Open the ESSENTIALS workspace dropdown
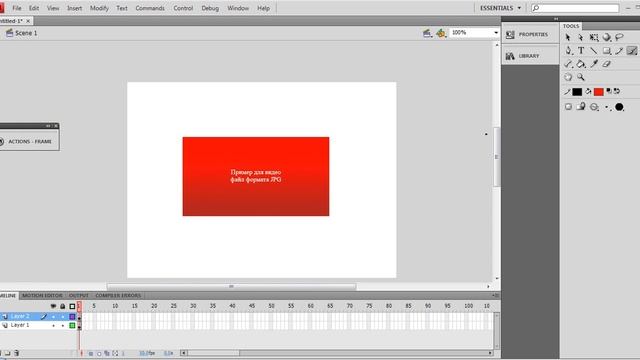Viewport: 640px width, 360px height. click(x=500, y=8)
